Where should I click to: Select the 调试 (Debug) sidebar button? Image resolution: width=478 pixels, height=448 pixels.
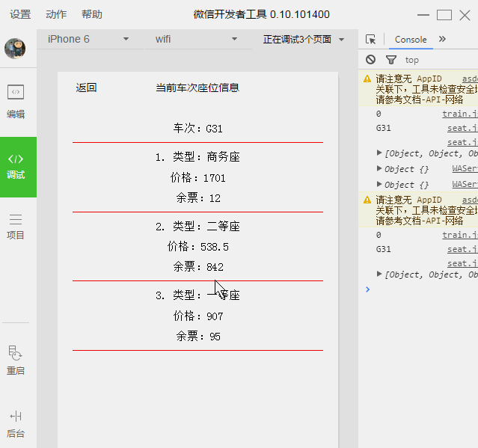18,167
